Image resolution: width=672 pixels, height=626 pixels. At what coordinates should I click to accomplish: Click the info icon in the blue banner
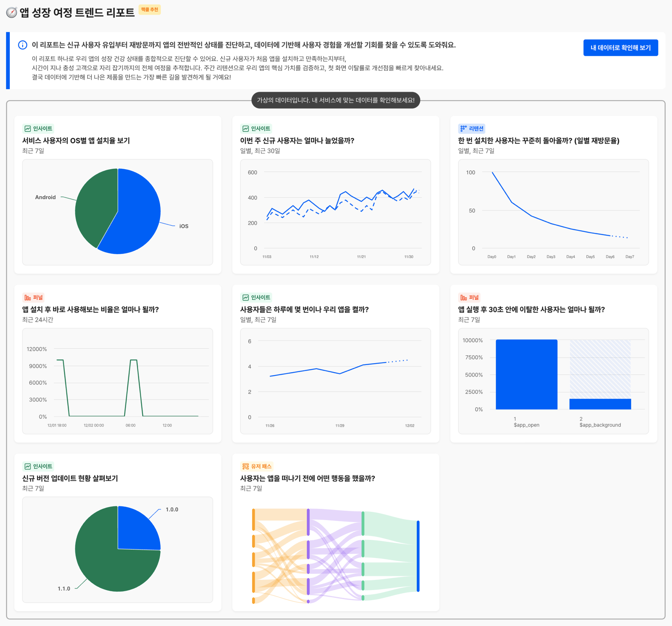click(x=22, y=45)
